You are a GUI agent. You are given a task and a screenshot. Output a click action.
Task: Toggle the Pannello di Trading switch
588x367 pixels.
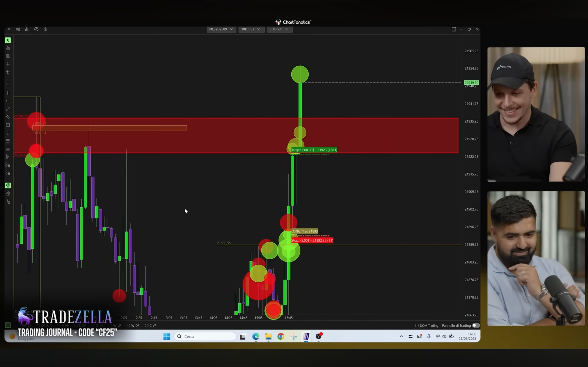pyautogui.click(x=476, y=325)
